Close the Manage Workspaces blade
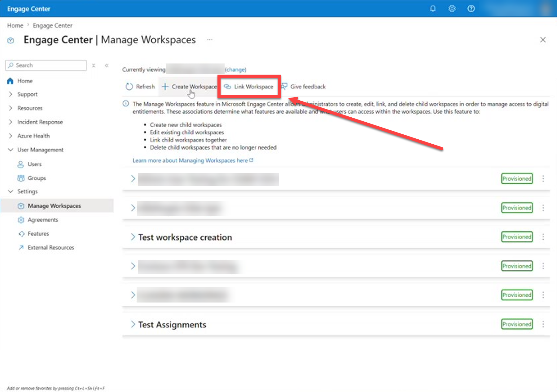The height and width of the screenshot is (392, 557). [x=543, y=40]
